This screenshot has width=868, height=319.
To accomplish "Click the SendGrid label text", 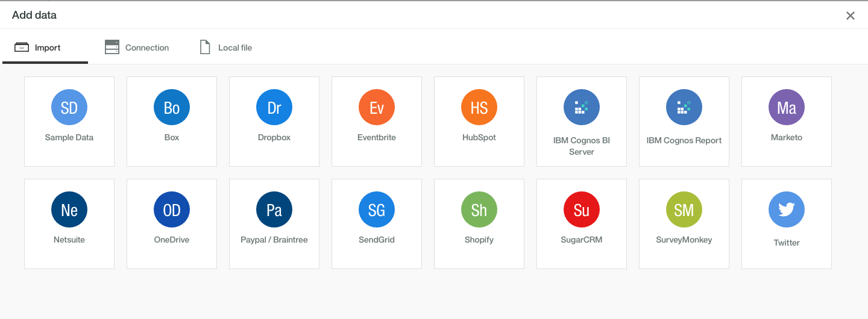I will pos(377,240).
